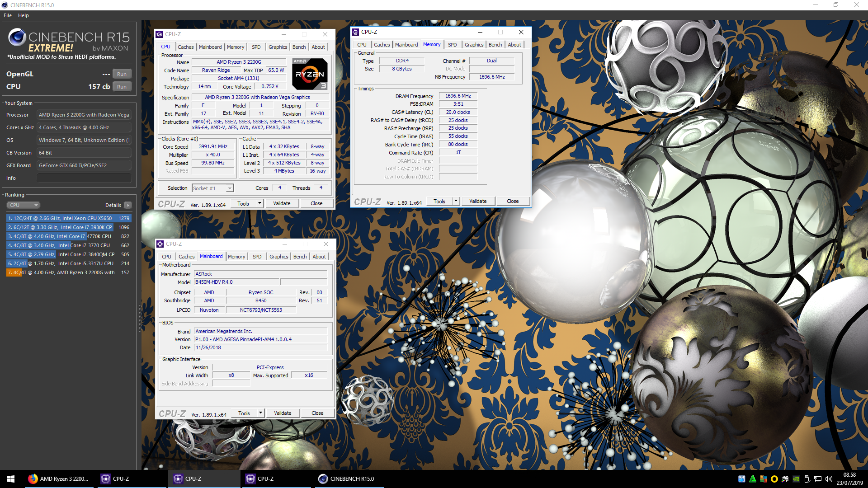Click the green triangle tray icon
The image size is (868, 488).
(753, 479)
